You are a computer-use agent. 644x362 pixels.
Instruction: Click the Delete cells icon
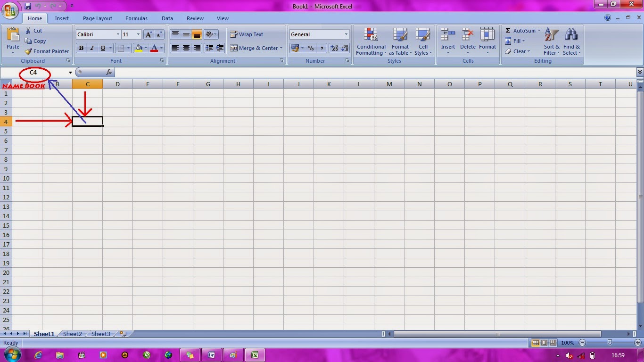[468, 34]
